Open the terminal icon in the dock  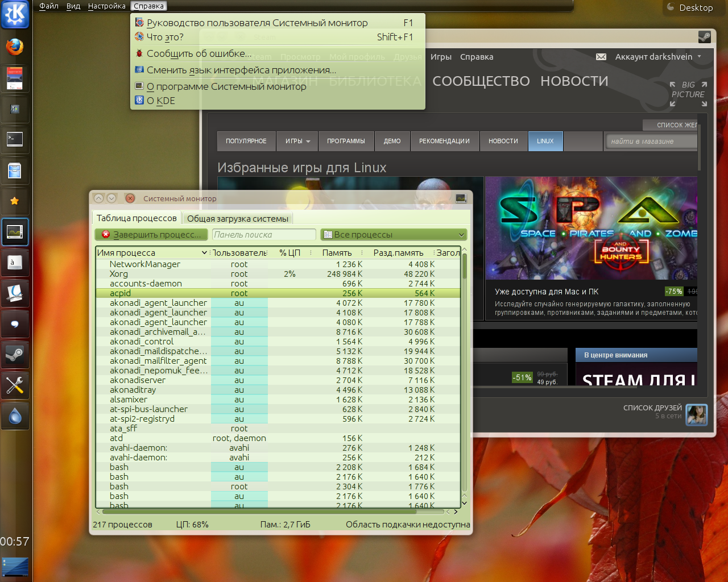pyautogui.click(x=15, y=139)
